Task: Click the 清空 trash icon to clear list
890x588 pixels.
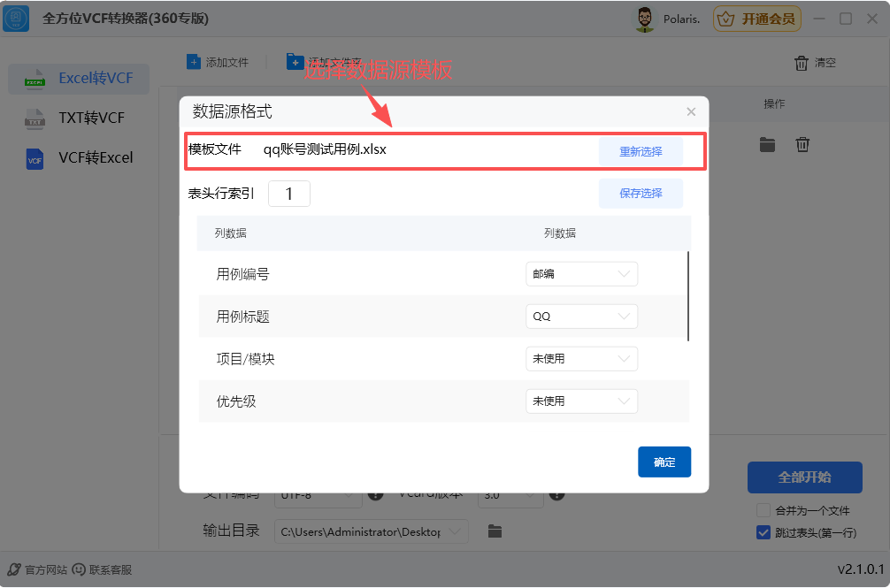Action: click(x=802, y=62)
